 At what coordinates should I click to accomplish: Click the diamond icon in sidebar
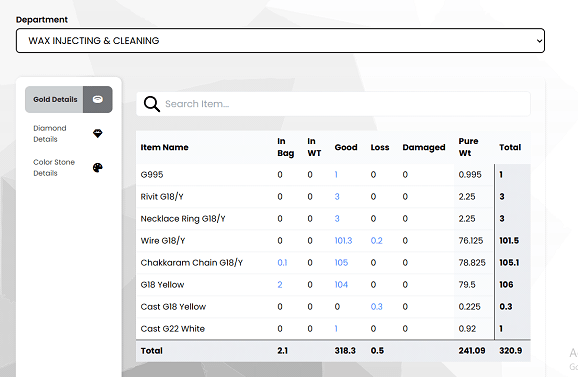97,133
